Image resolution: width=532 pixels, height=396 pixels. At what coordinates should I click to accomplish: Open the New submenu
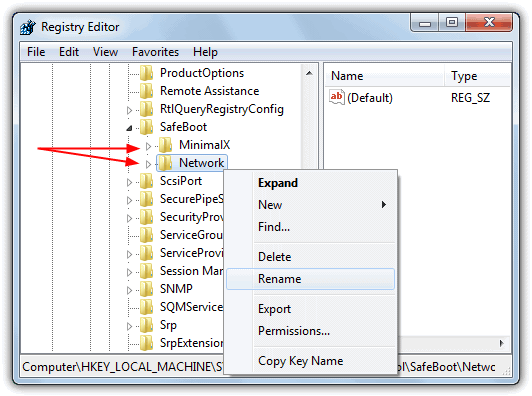[310, 205]
